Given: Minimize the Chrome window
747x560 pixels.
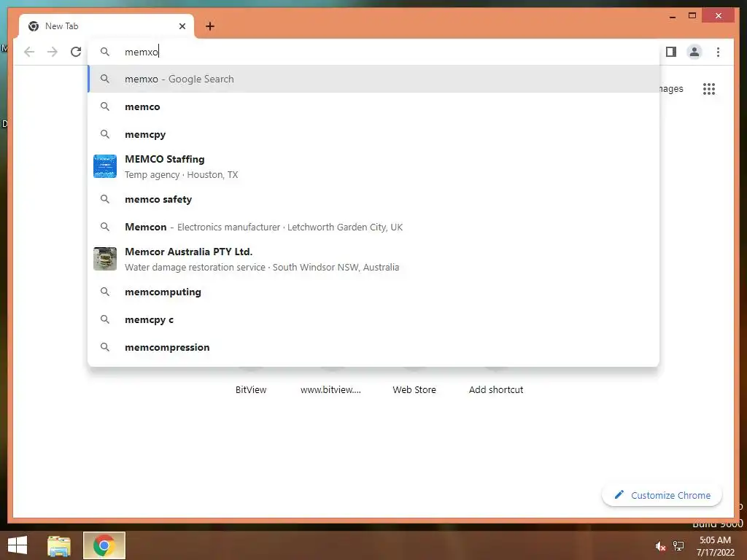Looking at the screenshot, I should coord(673,16).
